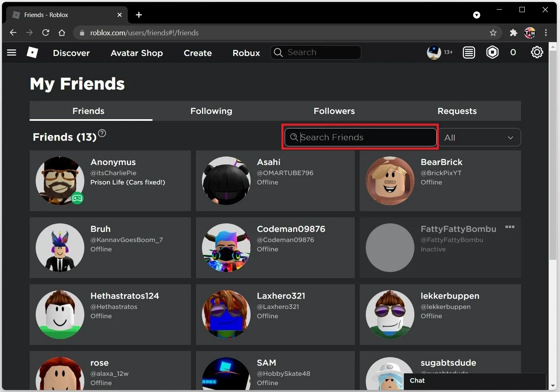Image resolution: width=560 pixels, height=392 pixels.
Task: Open profile via navbar avatar icon
Action: click(x=434, y=52)
